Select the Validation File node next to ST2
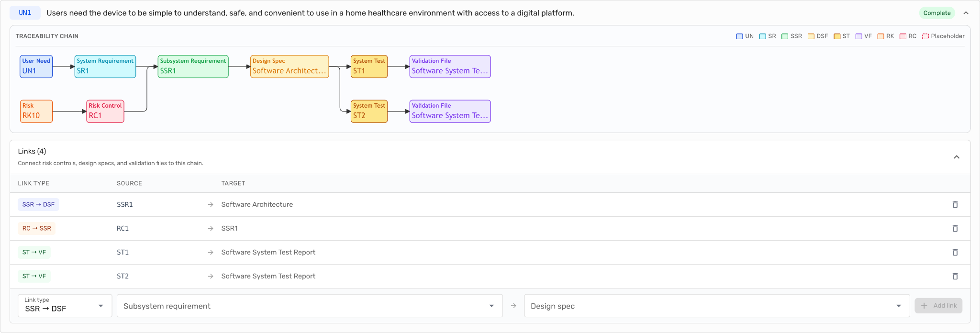The height and width of the screenshot is (333, 980). tap(450, 111)
